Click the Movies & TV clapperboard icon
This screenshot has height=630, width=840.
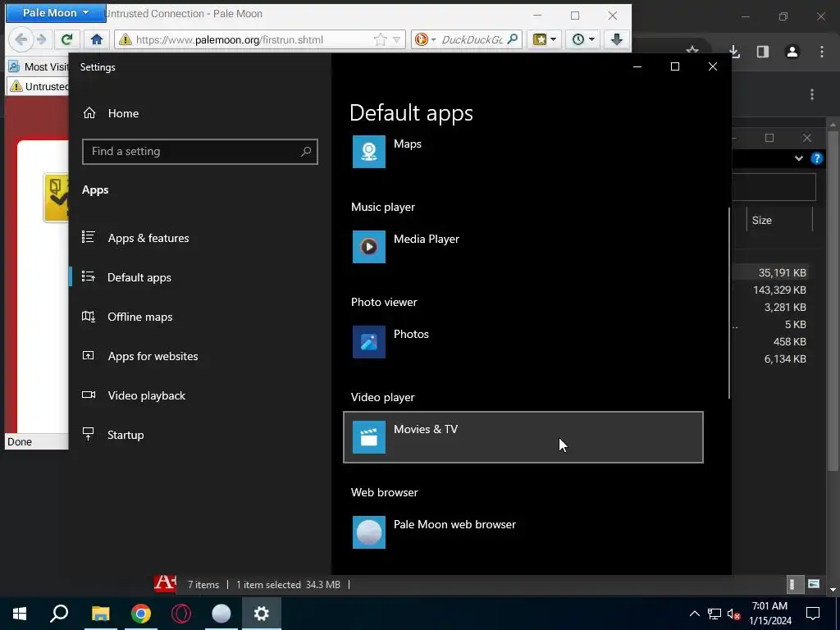pos(368,437)
